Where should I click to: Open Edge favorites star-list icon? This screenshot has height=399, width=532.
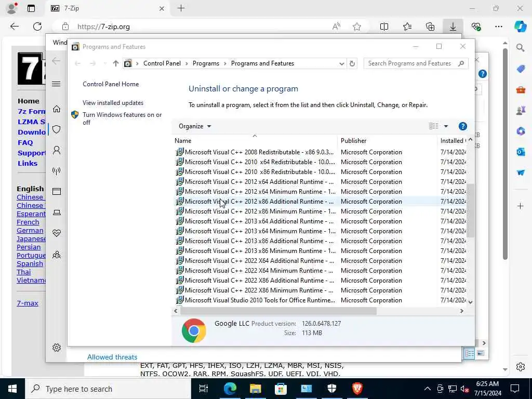[407, 26]
